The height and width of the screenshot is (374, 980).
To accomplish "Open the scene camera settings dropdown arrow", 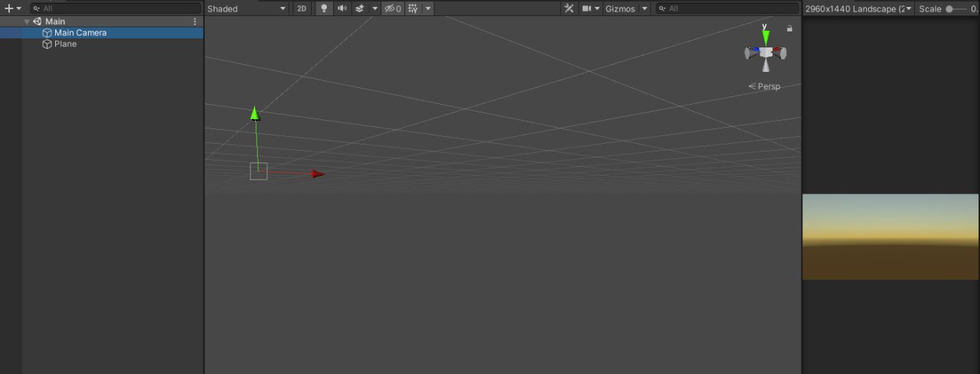I will 597,8.
